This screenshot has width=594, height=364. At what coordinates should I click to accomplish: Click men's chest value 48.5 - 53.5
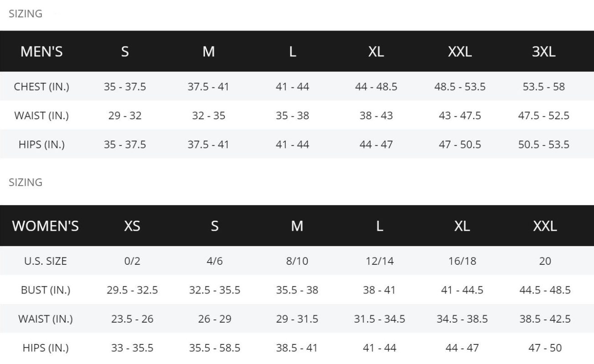tap(460, 86)
